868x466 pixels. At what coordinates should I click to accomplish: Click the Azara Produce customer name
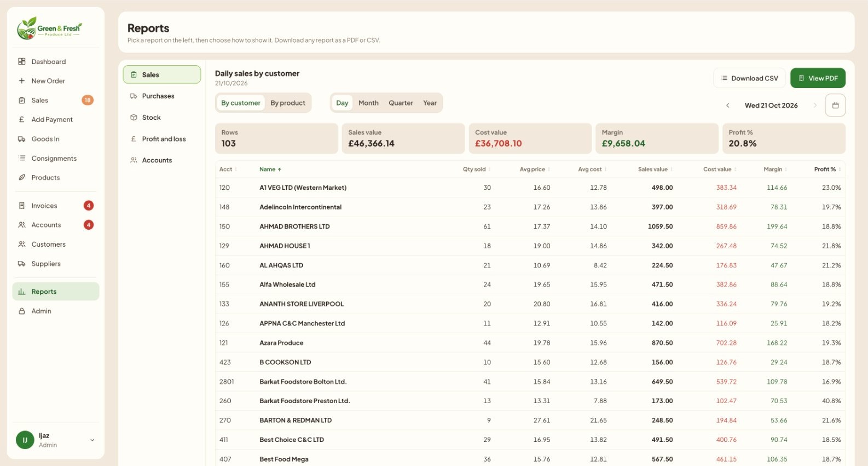click(x=281, y=343)
